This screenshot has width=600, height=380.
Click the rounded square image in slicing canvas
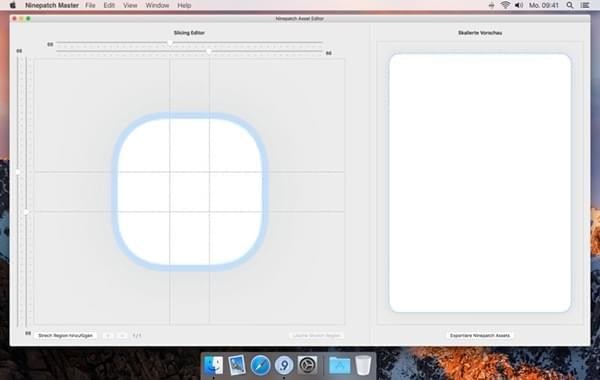tap(190, 191)
